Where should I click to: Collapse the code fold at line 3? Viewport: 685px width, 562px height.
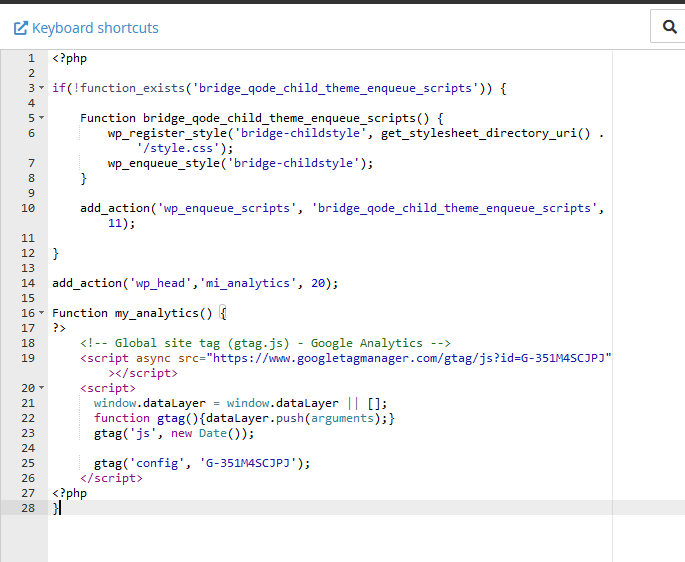42,88
